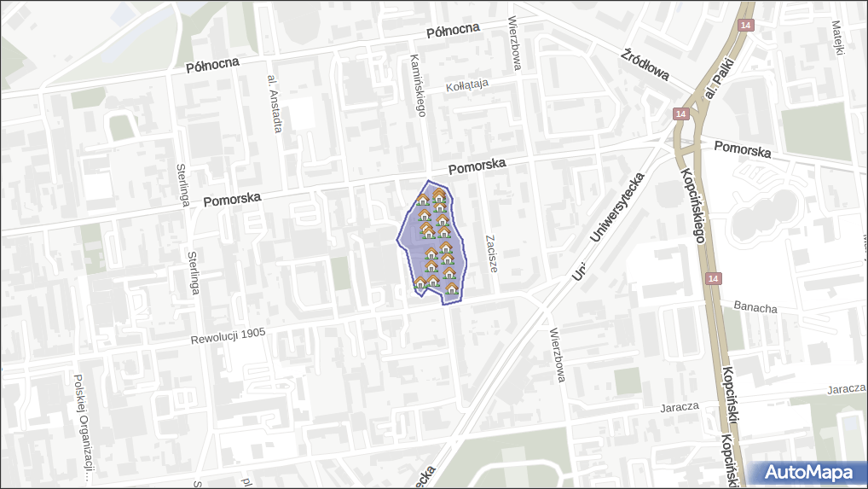The width and height of the screenshot is (868, 489).
Task: Click the Matejki street label
Action: point(837,39)
